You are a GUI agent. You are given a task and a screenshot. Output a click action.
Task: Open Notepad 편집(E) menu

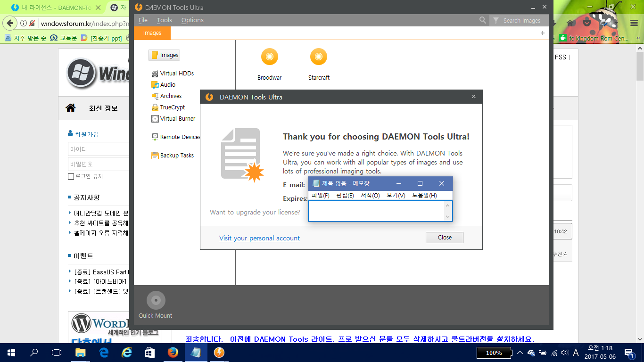pos(345,195)
